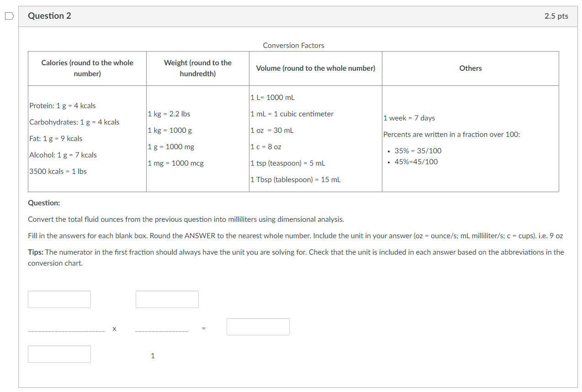Click 'Protein: 1 g = 4 kcals'

pos(63,106)
